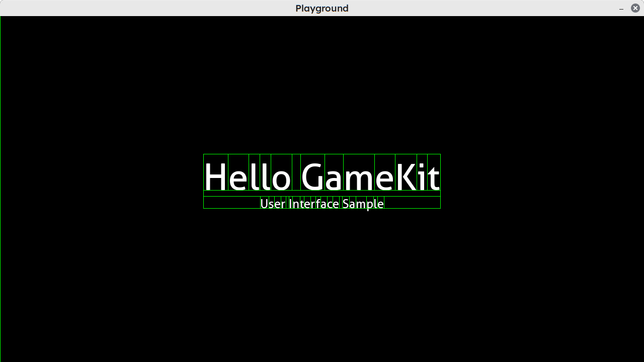644x362 pixels.
Task: Minimize the Playground window
Action: (621, 8)
